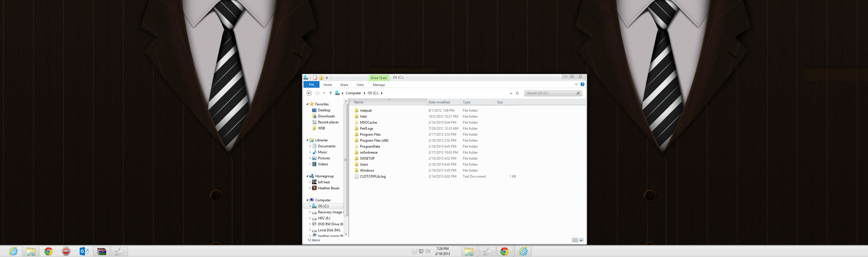Viewport: 868px width, 257px height.
Task: Open the address bar history dropdown
Action: coord(511,93)
